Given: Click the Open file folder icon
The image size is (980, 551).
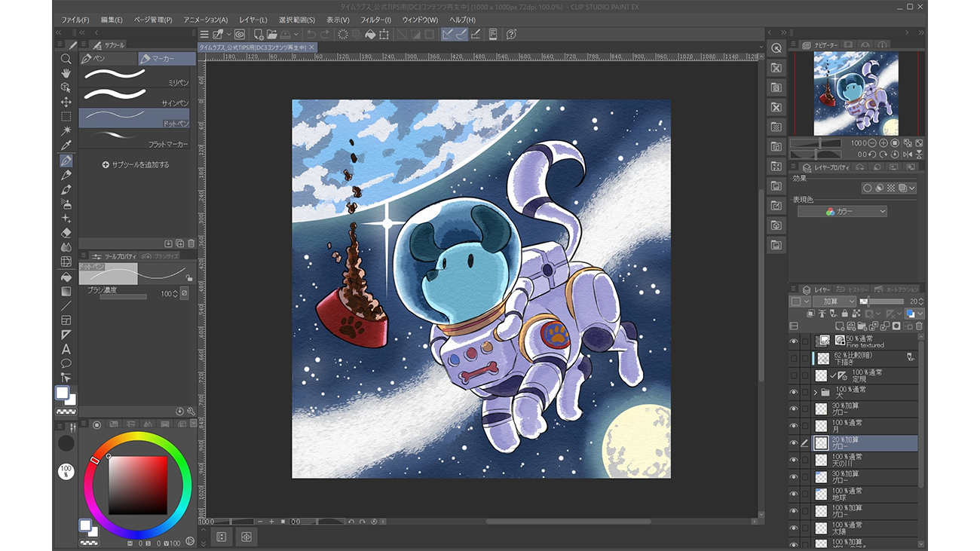Looking at the screenshot, I should coord(271,34).
